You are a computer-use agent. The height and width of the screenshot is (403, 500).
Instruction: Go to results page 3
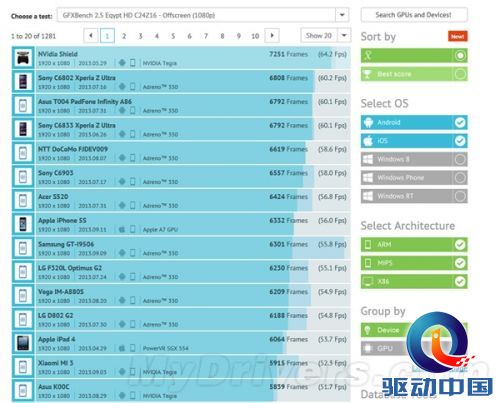click(x=140, y=36)
